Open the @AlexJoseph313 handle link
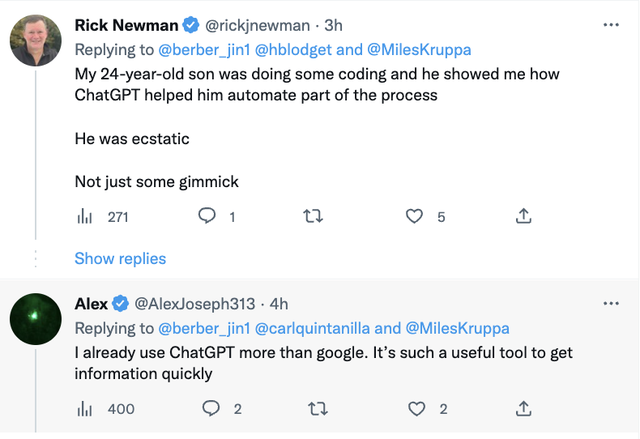 tap(195, 303)
